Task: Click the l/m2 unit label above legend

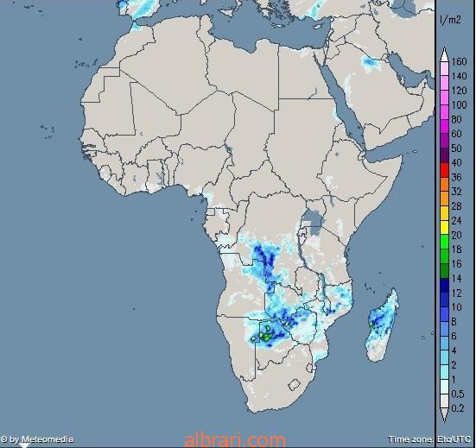Action: (450, 20)
